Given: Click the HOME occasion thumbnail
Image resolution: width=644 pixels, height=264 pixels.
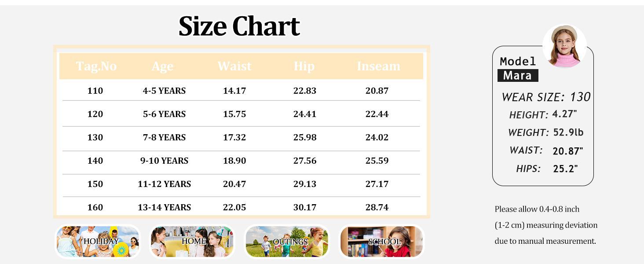Looking at the screenshot, I should 192,241.
